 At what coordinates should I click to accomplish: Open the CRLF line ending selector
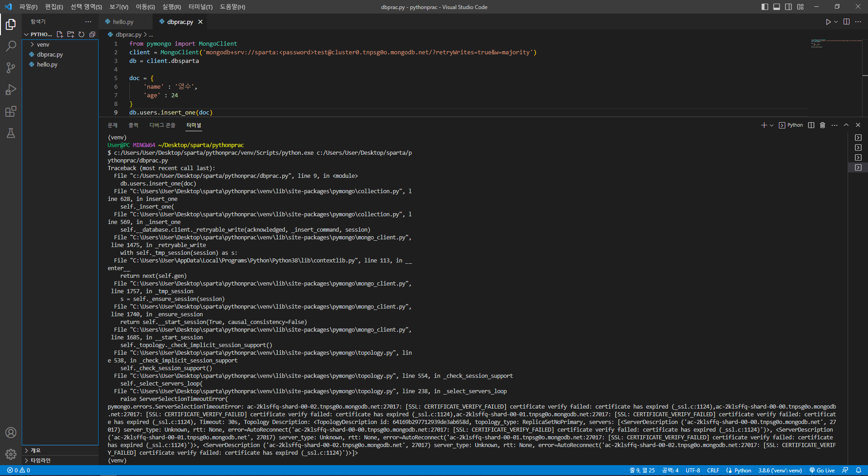713,471
